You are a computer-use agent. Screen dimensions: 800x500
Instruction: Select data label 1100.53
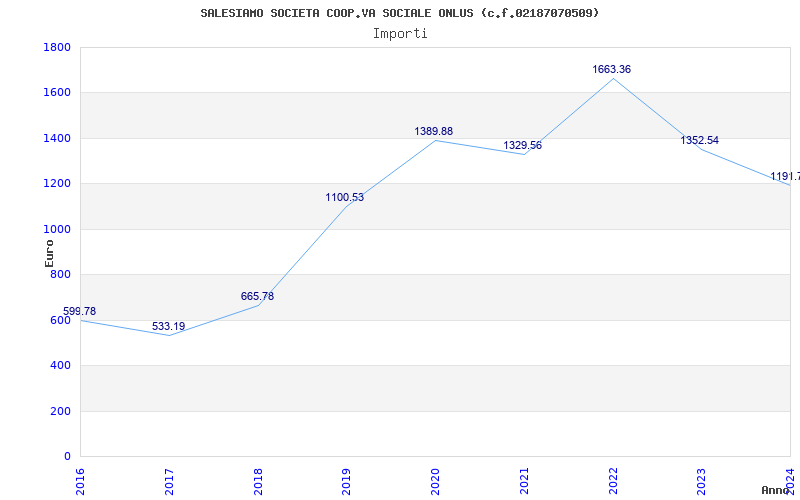click(x=345, y=197)
